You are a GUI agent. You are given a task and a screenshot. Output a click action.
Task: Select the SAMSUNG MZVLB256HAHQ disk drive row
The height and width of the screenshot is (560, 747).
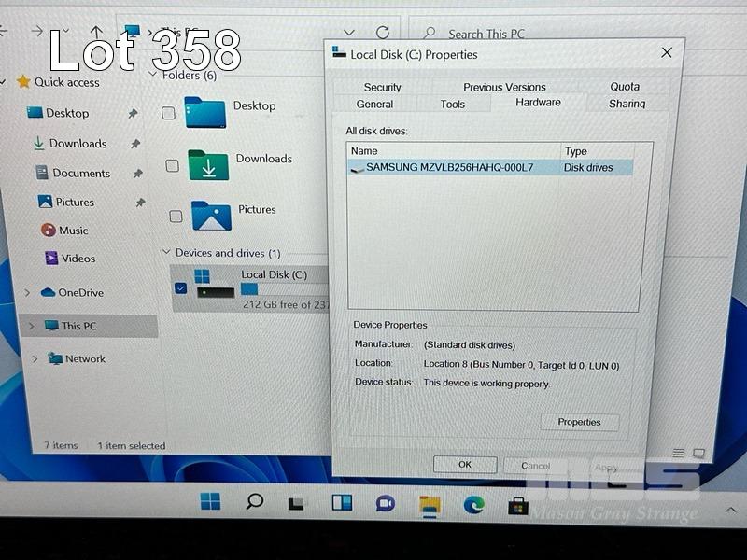tap(449, 167)
